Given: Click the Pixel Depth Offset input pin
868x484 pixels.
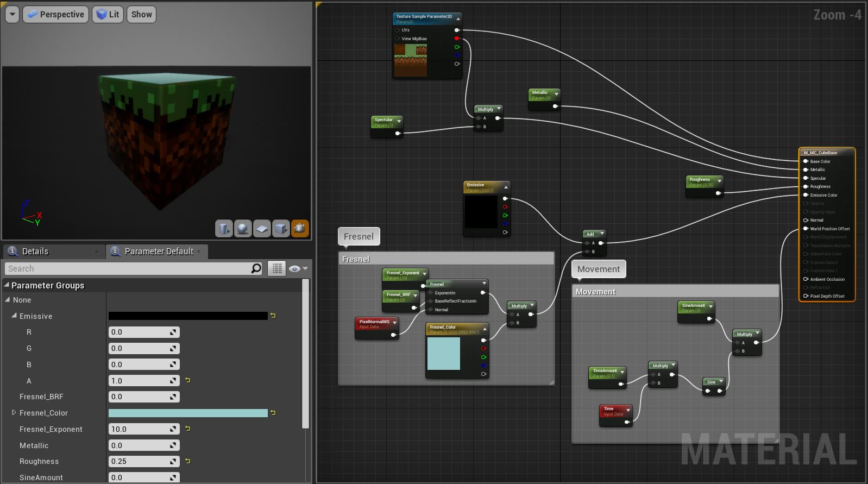Looking at the screenshot, I should coord(806,296).
